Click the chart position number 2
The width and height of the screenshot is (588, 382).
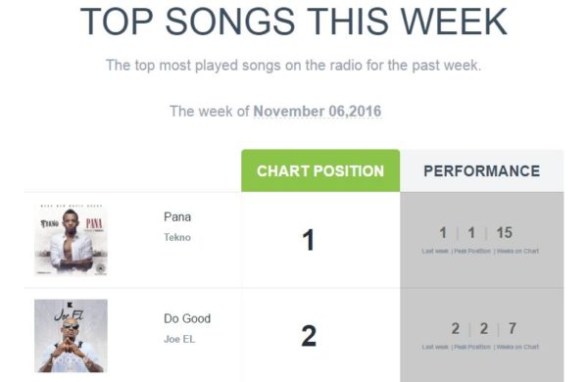[x=309, y=336]
